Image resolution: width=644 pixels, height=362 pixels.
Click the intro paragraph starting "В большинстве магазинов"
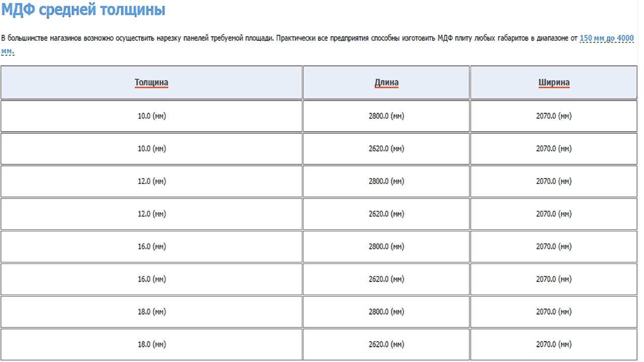(252, 39)
